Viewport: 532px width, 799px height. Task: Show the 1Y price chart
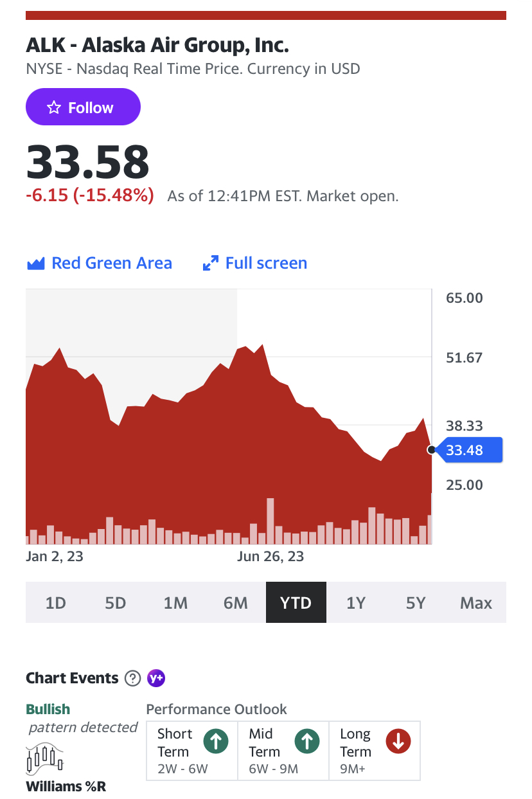click(x=356, y=602)
